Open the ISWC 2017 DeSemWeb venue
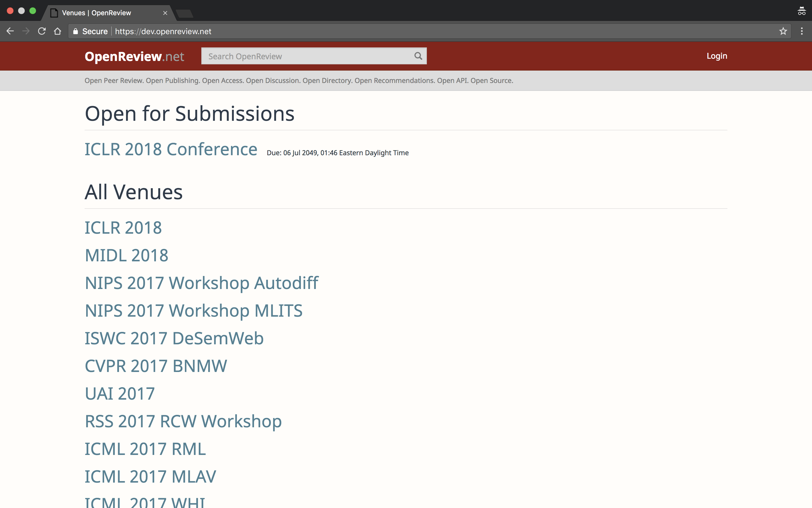The image size is (812, 508). [x=174, y=338]
